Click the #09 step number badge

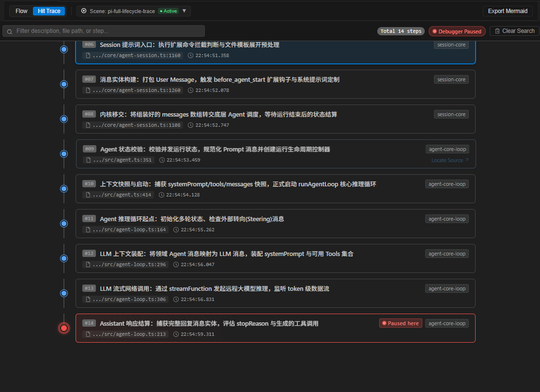(90, 149)
